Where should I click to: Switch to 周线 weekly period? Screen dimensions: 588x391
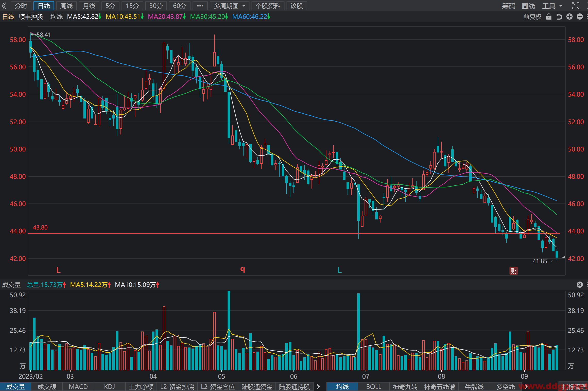coord(66,6)
